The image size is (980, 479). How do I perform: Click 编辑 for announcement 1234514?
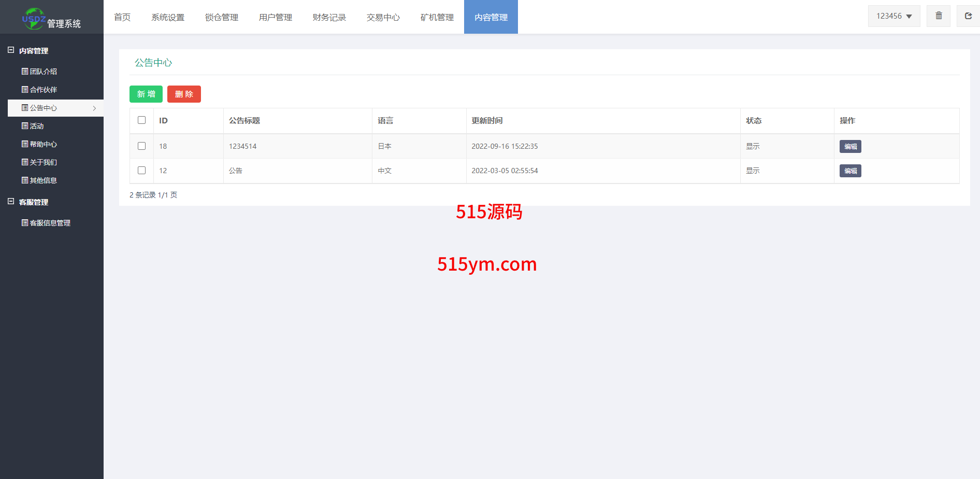coord(850,147)
